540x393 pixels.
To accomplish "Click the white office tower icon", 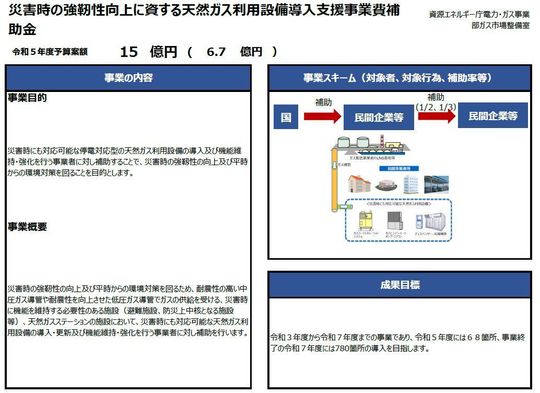I will tap(411, 184).
